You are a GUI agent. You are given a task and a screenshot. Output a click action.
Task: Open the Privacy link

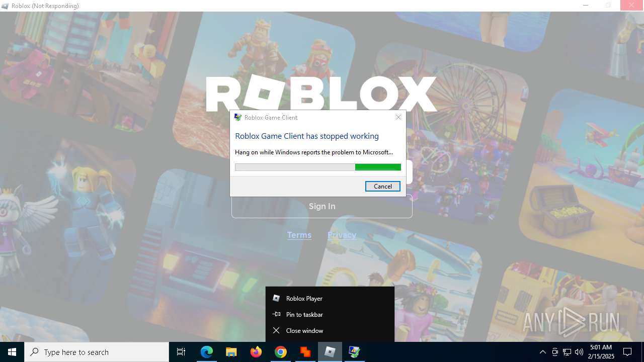tap(342, 235)
